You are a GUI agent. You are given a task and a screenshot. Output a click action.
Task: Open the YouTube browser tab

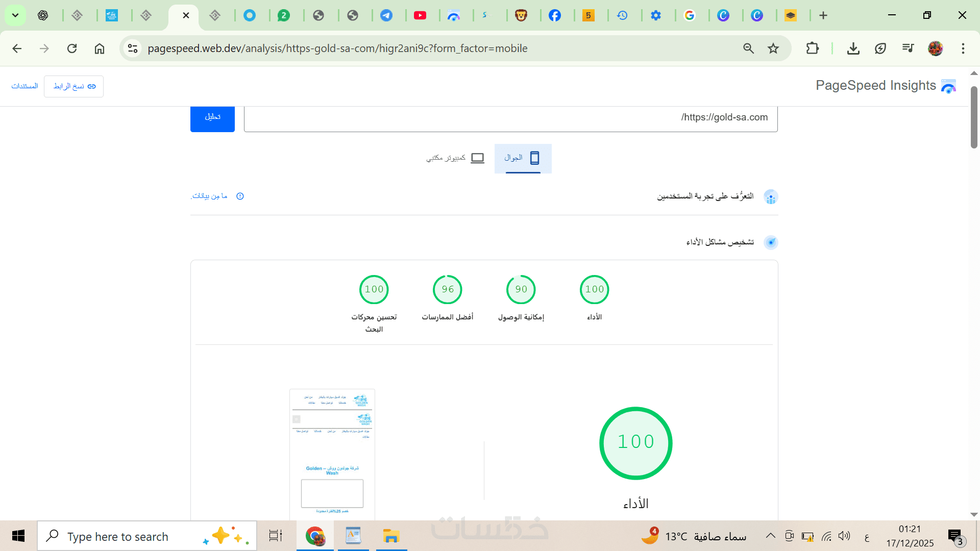click(420, 15)
